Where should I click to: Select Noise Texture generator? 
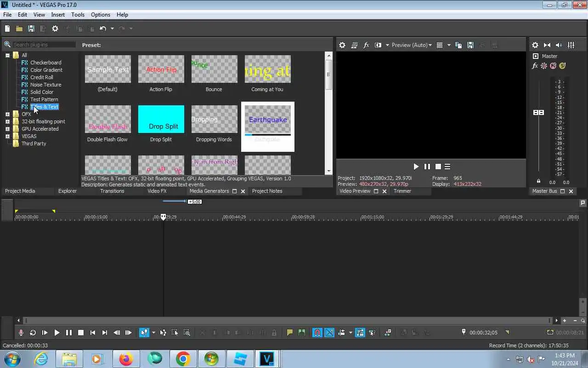point(45,85)
